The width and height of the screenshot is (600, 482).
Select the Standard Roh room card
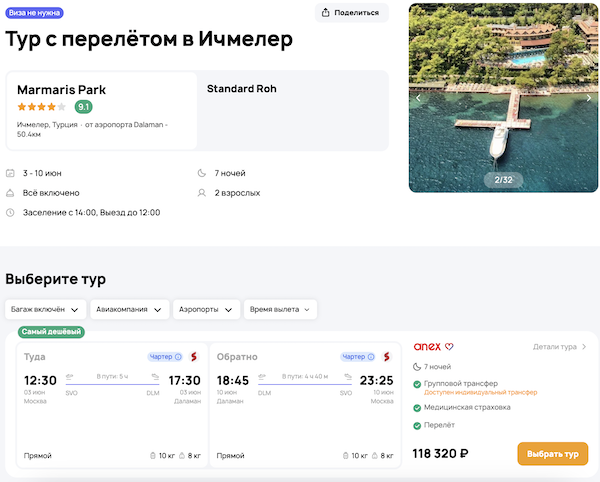click(292, 110)
